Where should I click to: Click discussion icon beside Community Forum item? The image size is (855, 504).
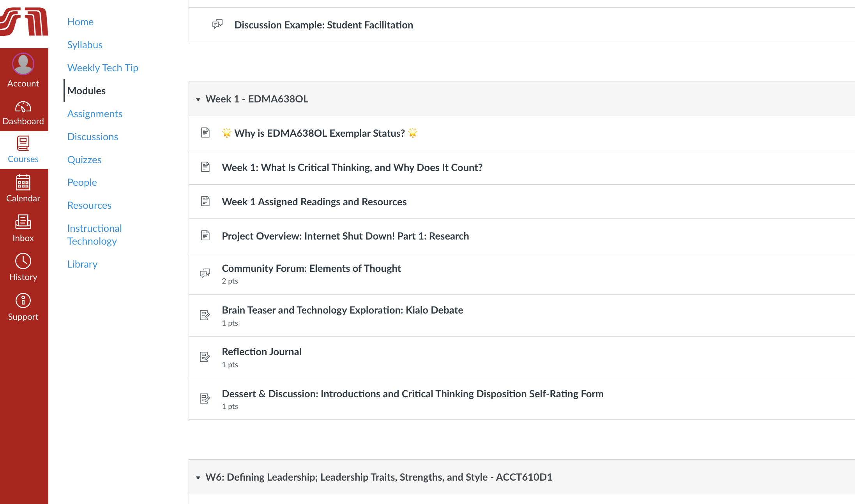(x=205, y=273)
